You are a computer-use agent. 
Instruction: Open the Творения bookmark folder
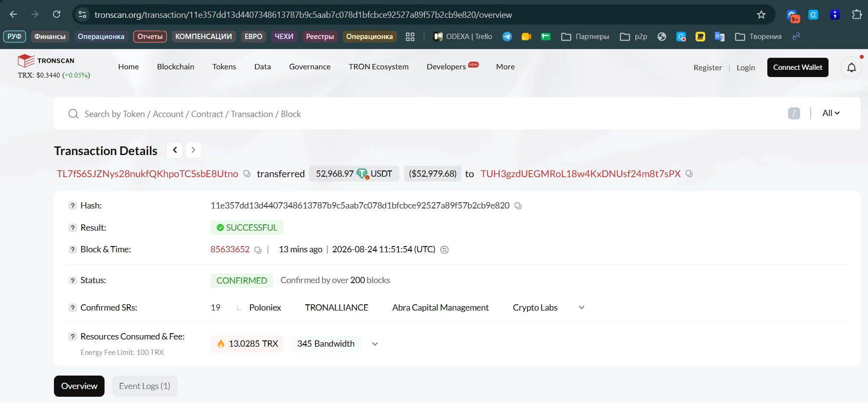[x=758, y=37]
